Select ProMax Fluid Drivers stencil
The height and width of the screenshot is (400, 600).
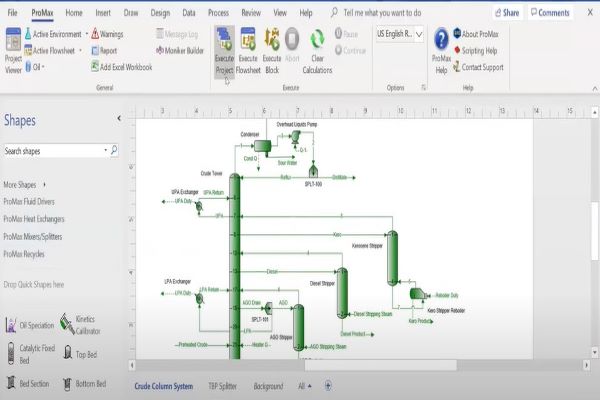[29, 201]
